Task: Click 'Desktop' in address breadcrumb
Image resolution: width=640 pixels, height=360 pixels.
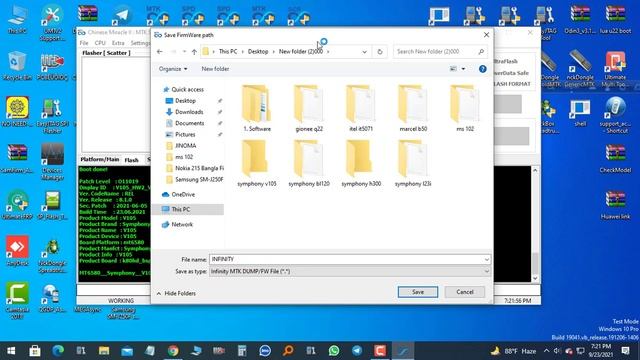Action: pos(258,51)
